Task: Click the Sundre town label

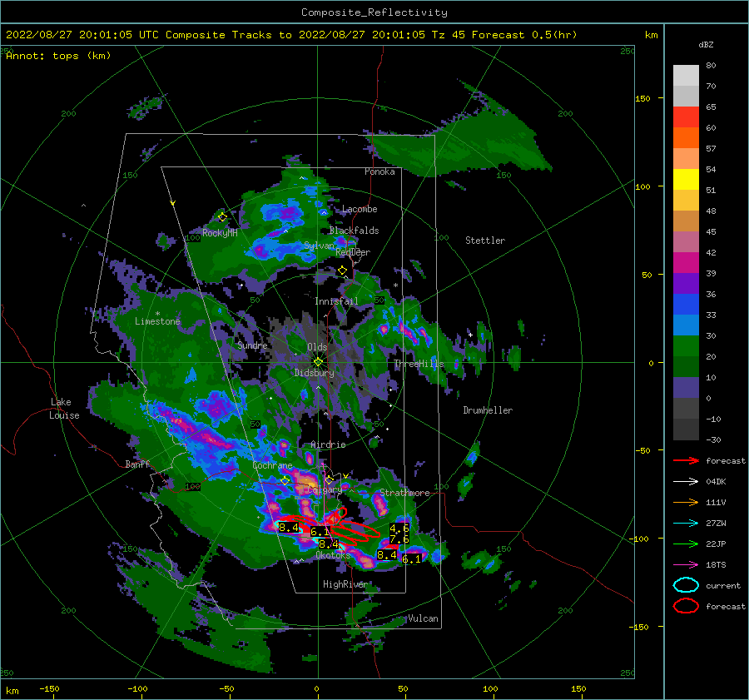Action: [252, 345]
